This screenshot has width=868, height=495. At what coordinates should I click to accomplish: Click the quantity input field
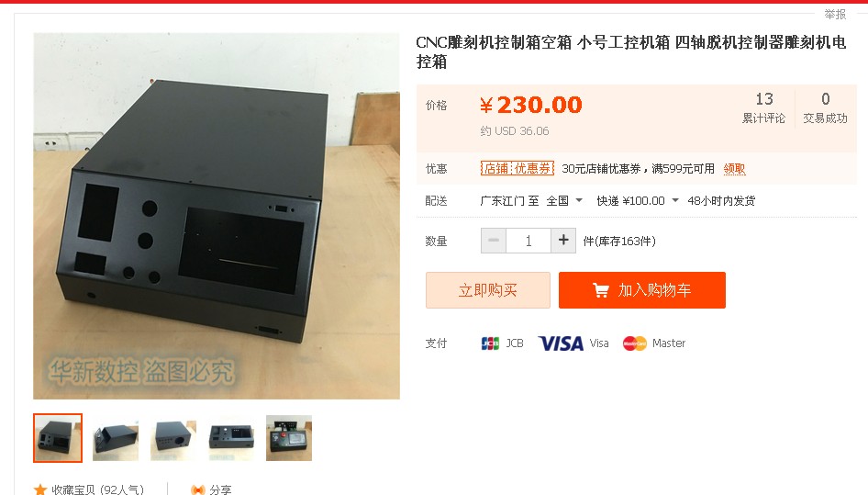pyautogui.click(x=529, y=241)
